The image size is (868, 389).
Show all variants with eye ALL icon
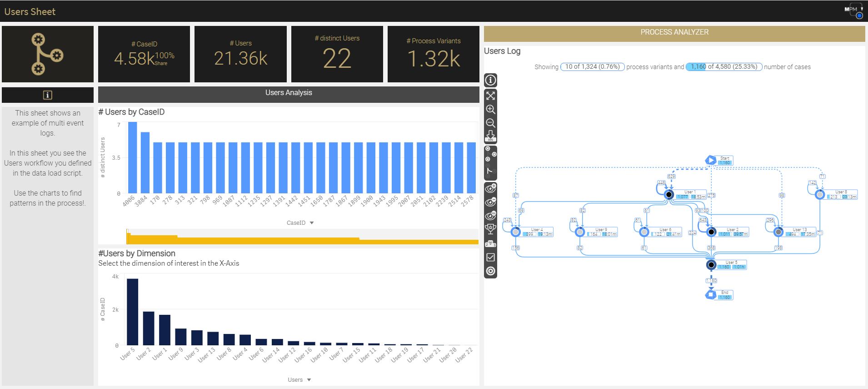(x=490, y=216)
